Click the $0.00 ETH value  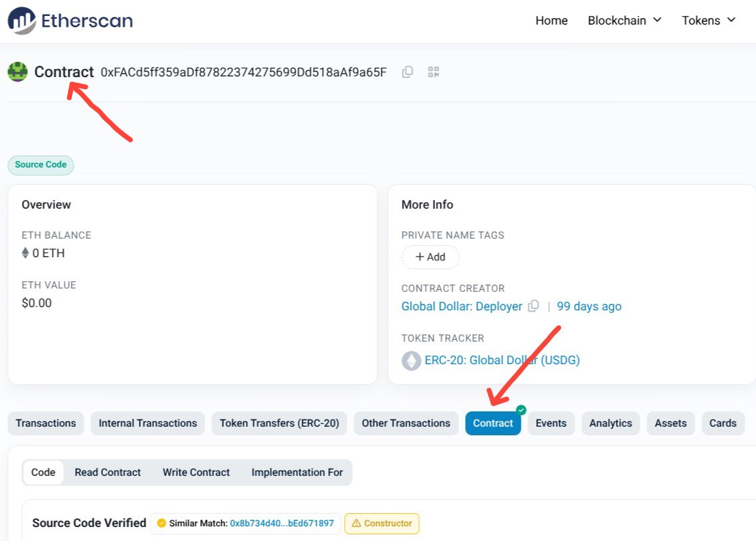pos(37,303)
